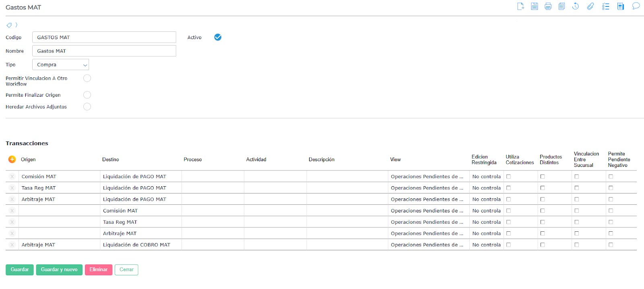Open the history clock icon
This screenshot has width=644, height=289.
(x=576, y=6)
